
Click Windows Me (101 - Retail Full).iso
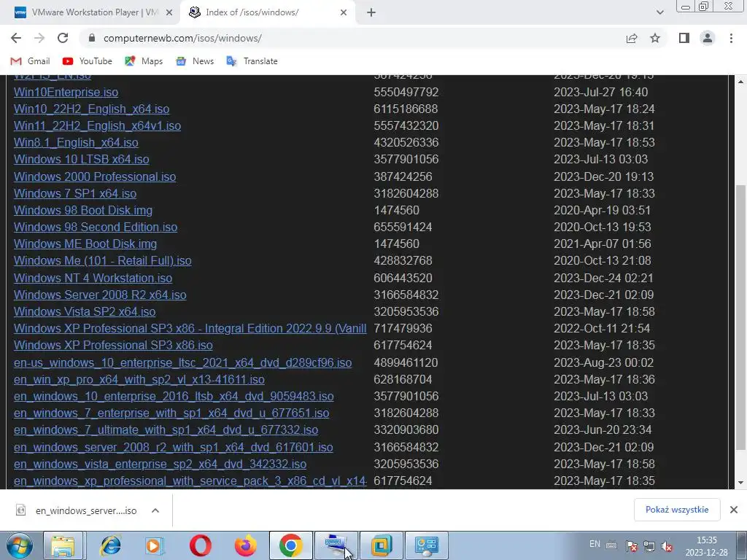(102, 260)
